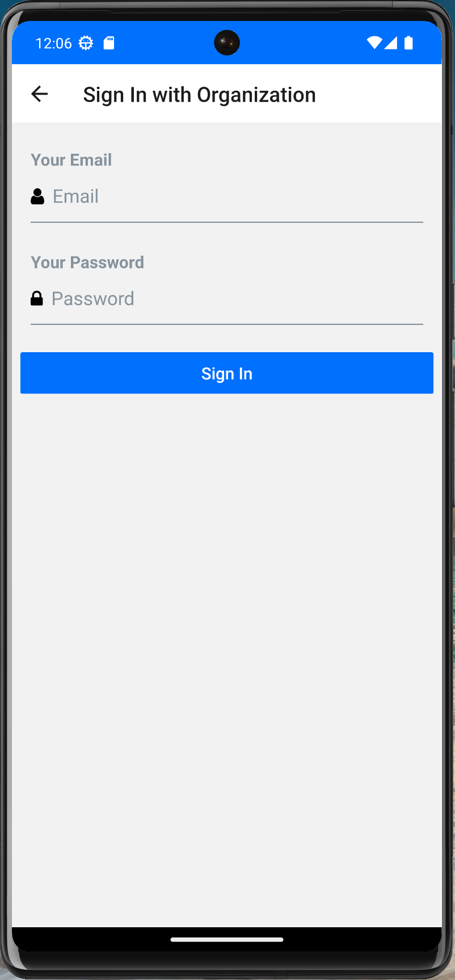
Task: Tap the person icon beside Email
Action: [37, 196]
